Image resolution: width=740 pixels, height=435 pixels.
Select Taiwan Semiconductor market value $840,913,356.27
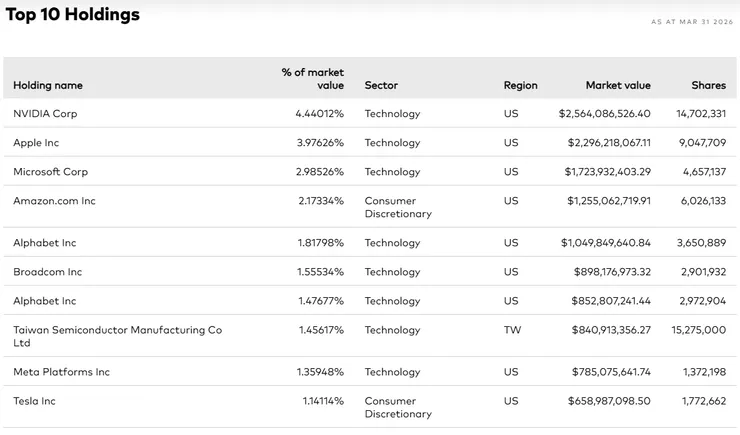click(x=611, y=330)
